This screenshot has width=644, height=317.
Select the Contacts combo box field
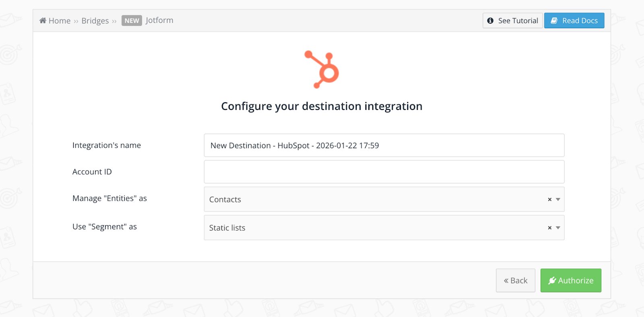click(x=374, y=200)
